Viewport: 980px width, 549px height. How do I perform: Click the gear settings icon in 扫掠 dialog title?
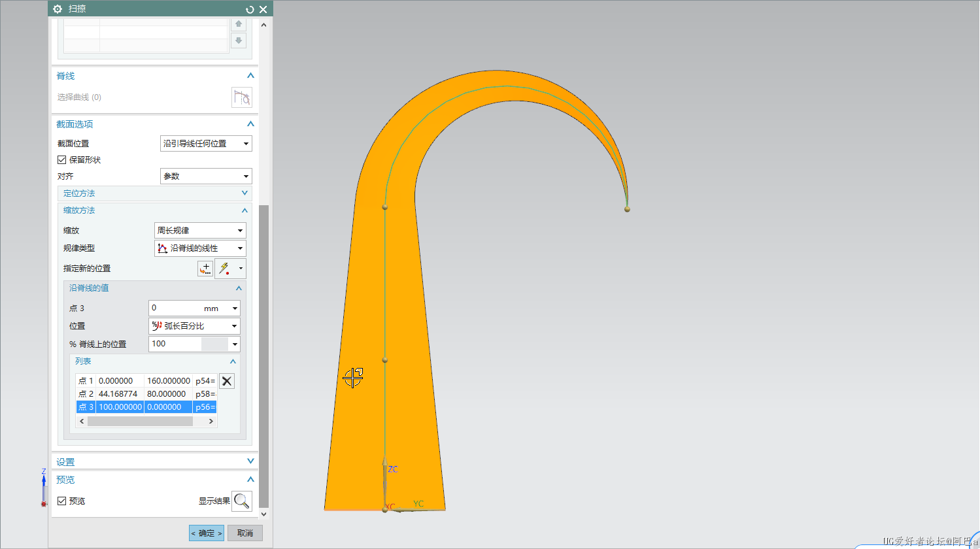pos(58,9)
